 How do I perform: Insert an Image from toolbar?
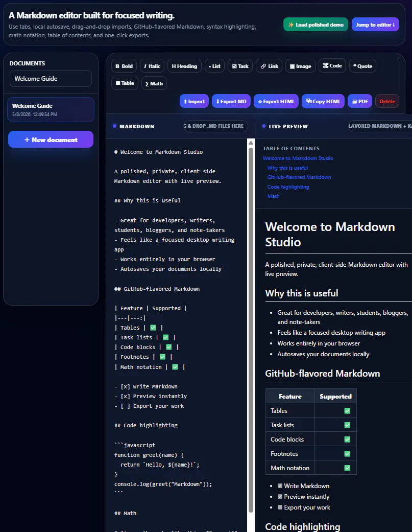pyautogui.click(x=301, y=66)
